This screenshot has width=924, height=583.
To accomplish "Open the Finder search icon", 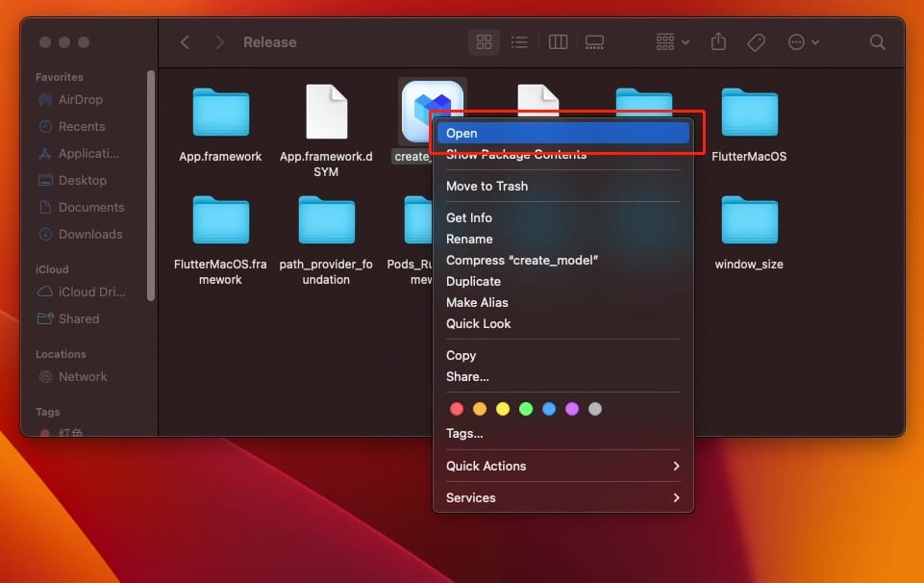I will [x=877, y=42].
